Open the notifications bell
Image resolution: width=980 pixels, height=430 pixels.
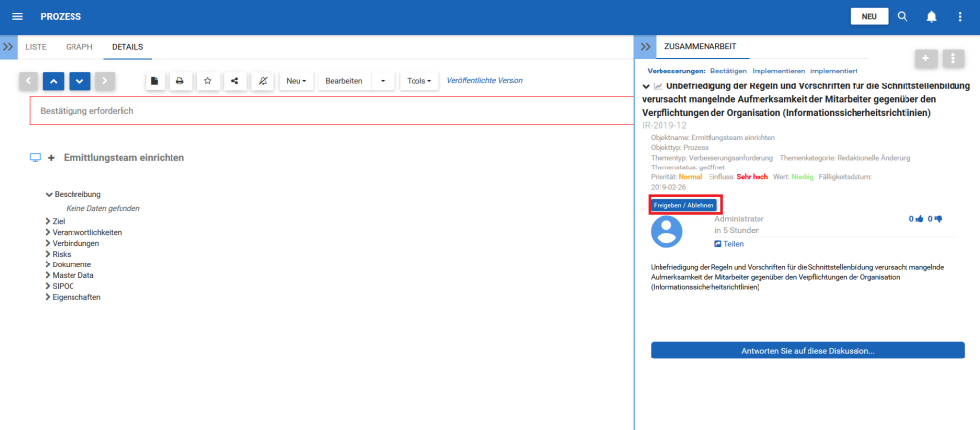(x=931, y=17)
